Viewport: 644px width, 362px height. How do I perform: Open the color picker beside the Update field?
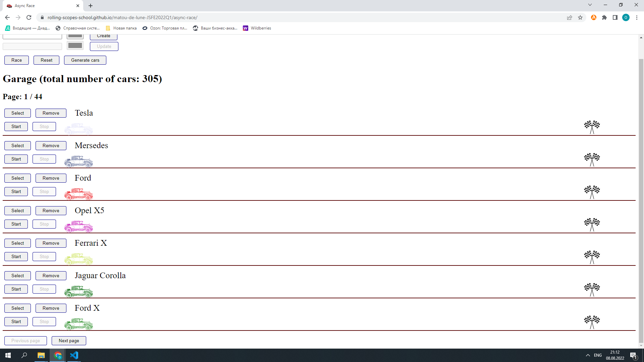point(75,45)
